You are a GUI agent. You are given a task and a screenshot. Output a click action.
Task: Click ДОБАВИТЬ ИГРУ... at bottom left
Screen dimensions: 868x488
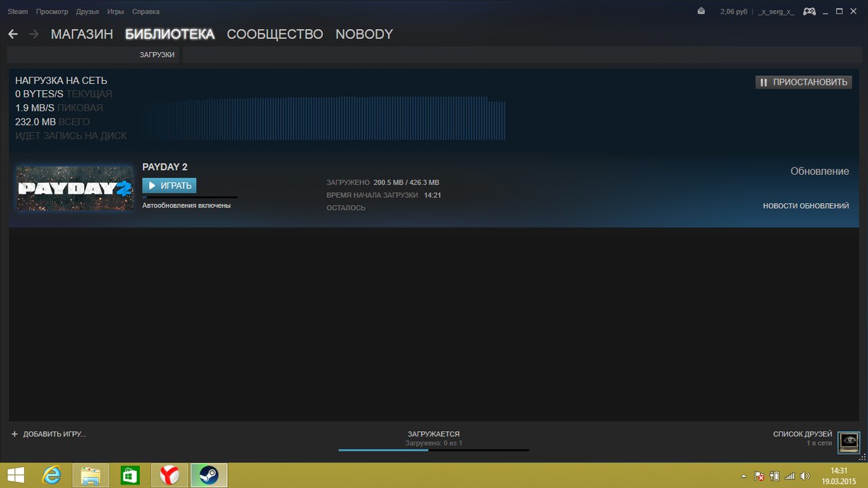point(54,434)
